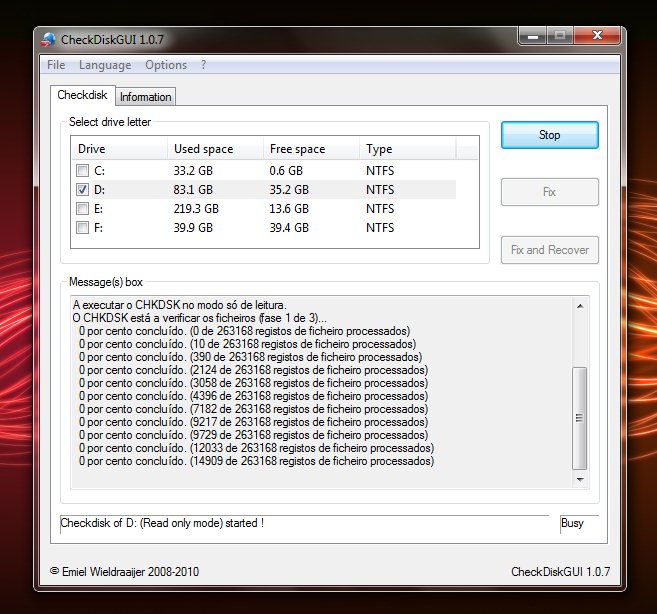
Task: Open the ? help menu
Action: (x=203, y=65)
